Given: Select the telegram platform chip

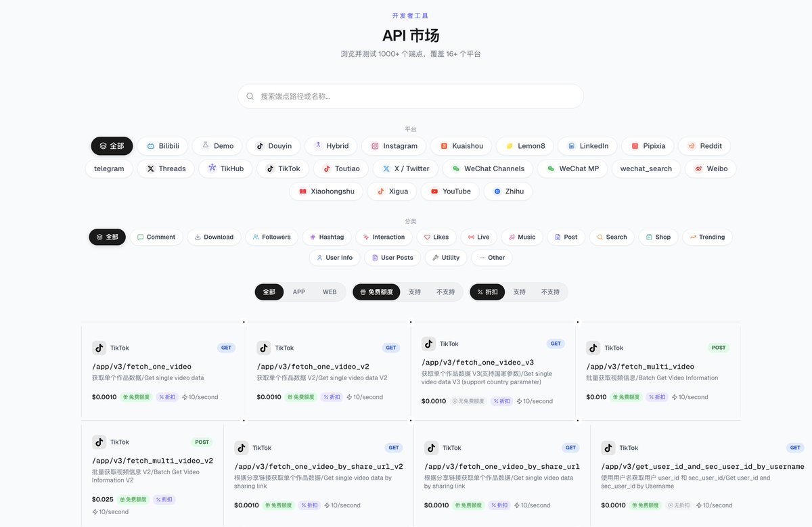Looking at the screenshot, I should [109, 168].
